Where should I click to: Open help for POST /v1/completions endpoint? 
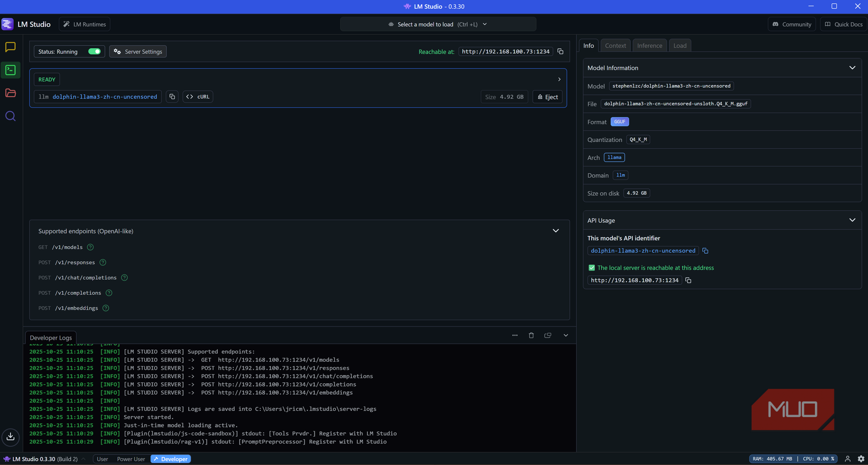tap(109, 293)
